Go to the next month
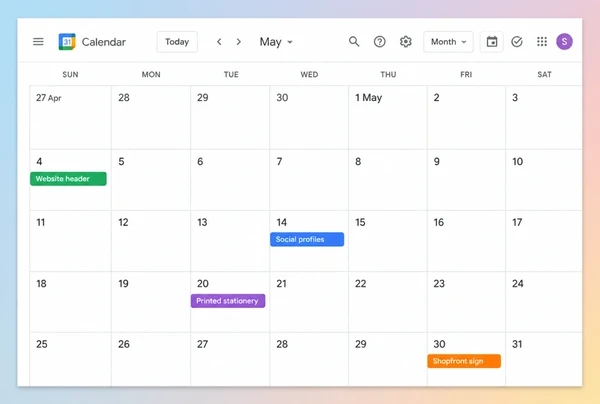 pyautogui.click(x=239, y=42)
